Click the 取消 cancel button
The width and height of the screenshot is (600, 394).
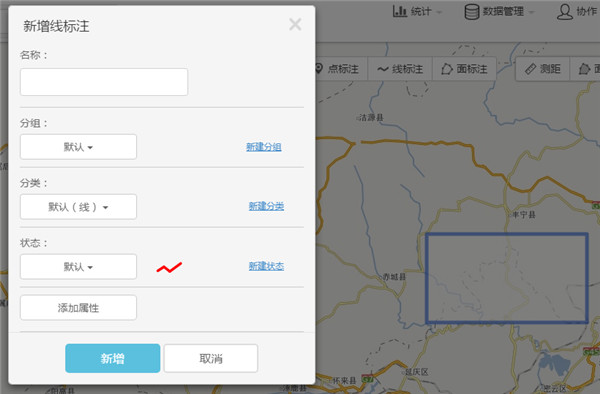[x=211, y=358]
